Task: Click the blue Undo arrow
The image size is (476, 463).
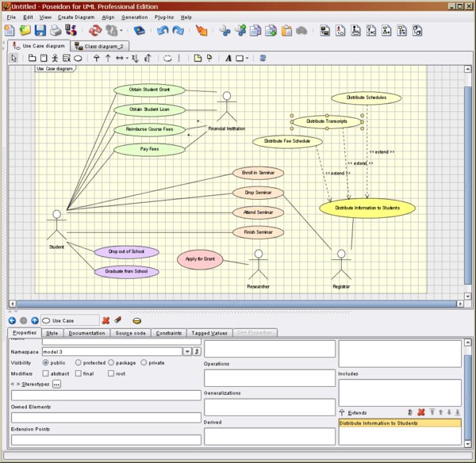Action: point(163,31)
